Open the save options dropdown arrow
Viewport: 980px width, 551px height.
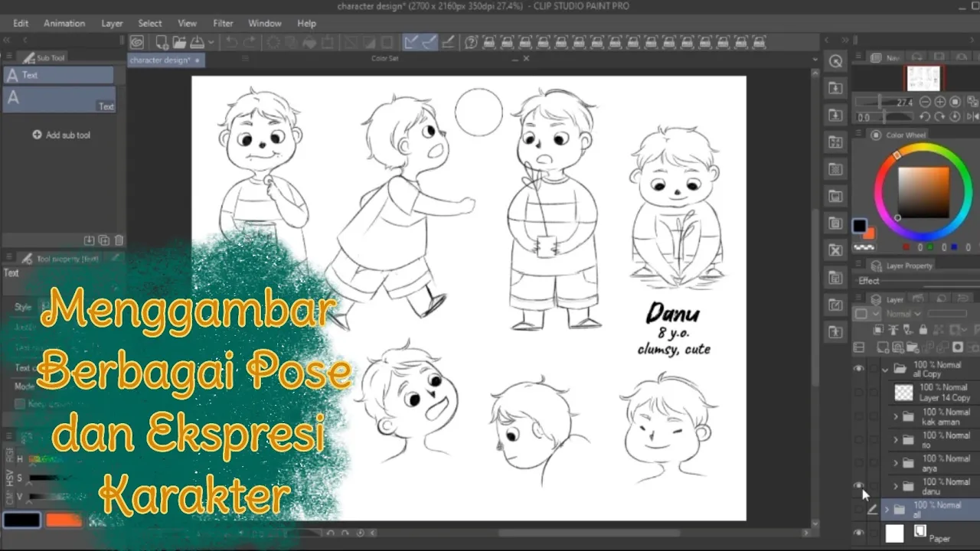[211, 43]
